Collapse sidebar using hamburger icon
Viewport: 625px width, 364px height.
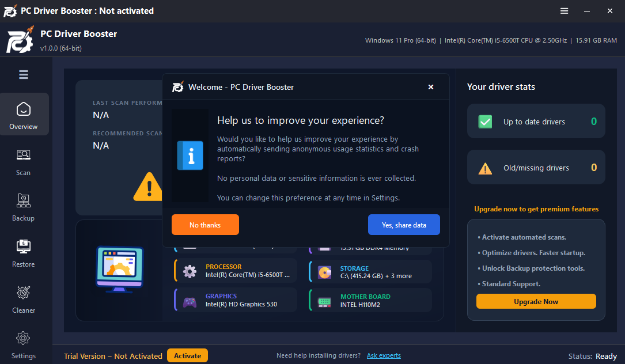(24, 74)
